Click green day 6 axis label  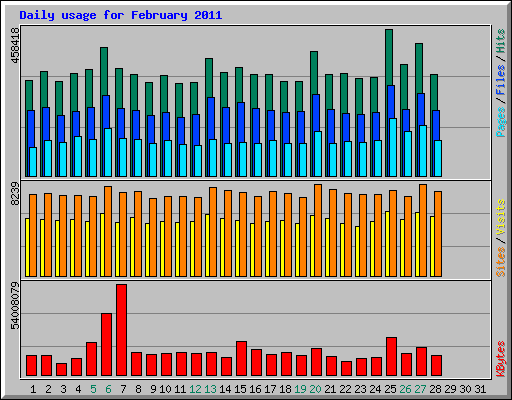click(108, 389)
